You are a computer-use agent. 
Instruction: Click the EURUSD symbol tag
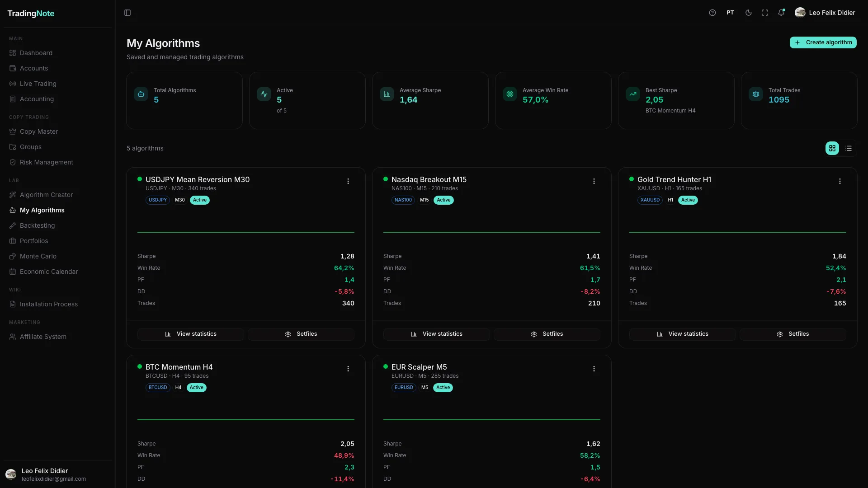(404, 388)
